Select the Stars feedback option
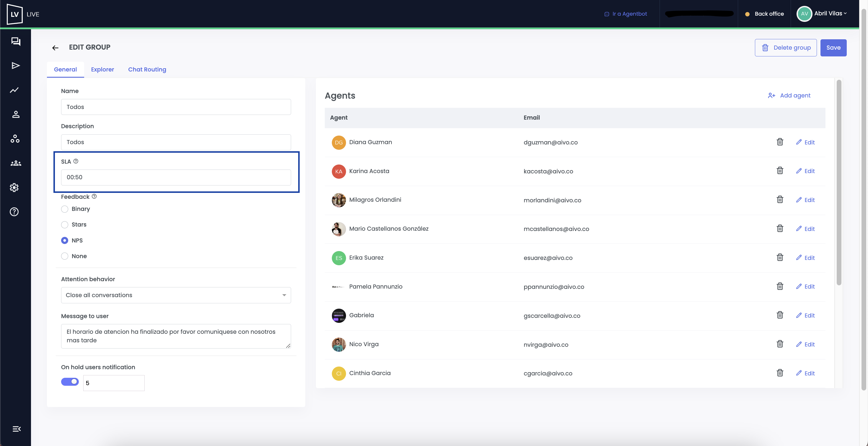Screen dimensions: 868x446 pyautogui.click(x=64, y=224)
